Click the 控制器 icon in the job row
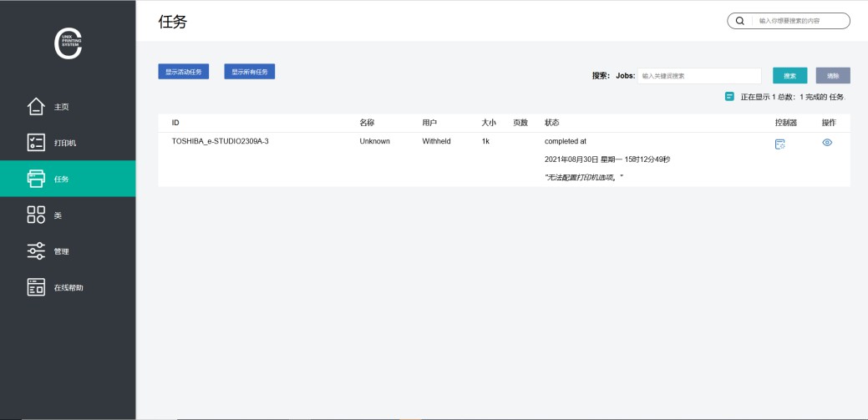This screenshot has width=868, height=420. (779, 144)
